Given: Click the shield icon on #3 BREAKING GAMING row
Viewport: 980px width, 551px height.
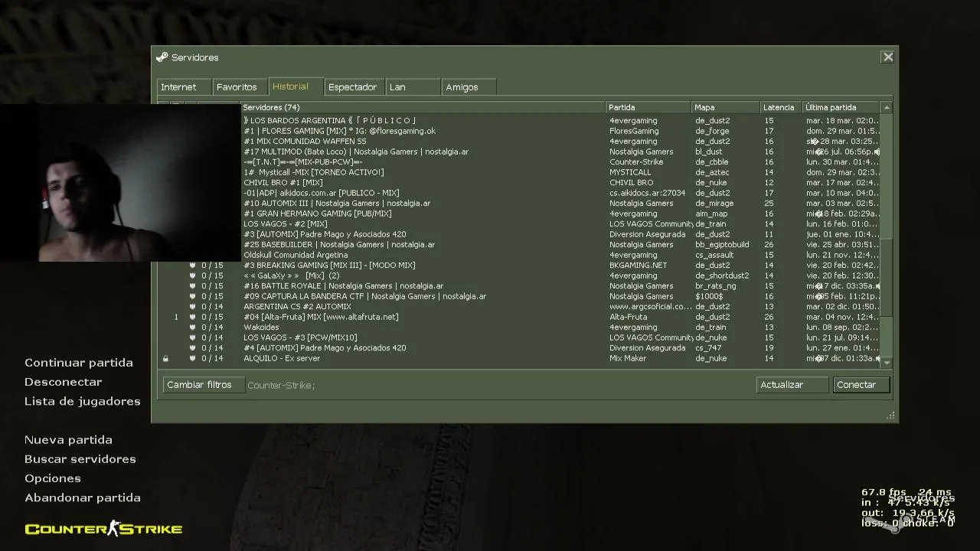Looking at the screenshot, I should point(193,266).
